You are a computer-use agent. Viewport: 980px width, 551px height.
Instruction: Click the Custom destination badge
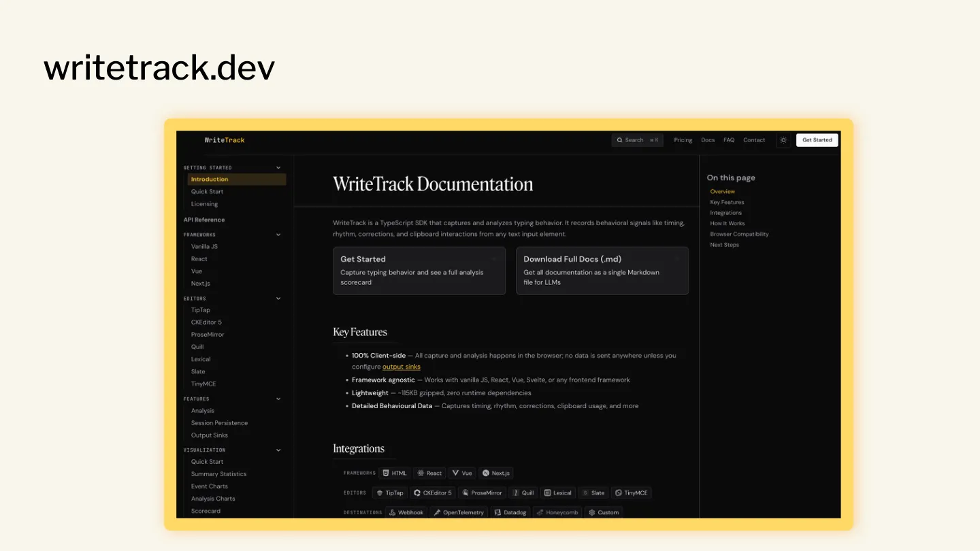604,512
